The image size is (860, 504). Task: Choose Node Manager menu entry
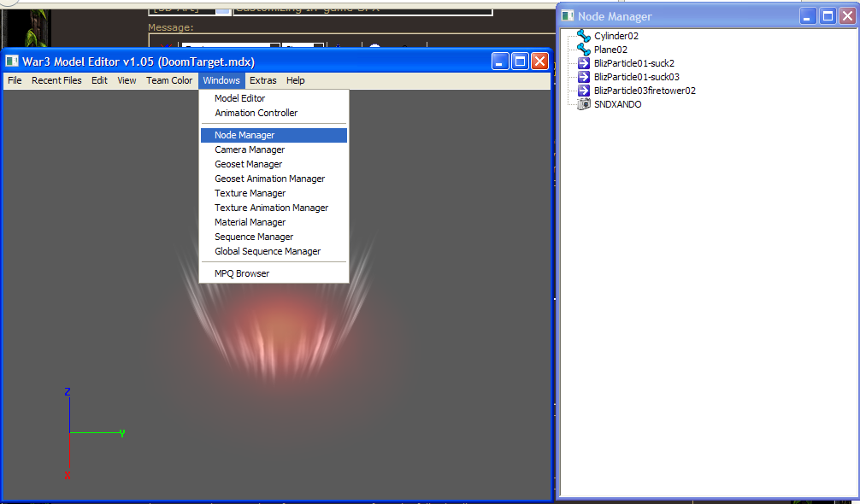[x=274, y=135]
